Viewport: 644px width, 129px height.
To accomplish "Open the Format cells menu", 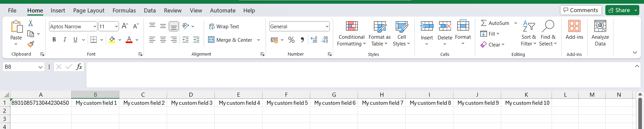I will 463,32.
